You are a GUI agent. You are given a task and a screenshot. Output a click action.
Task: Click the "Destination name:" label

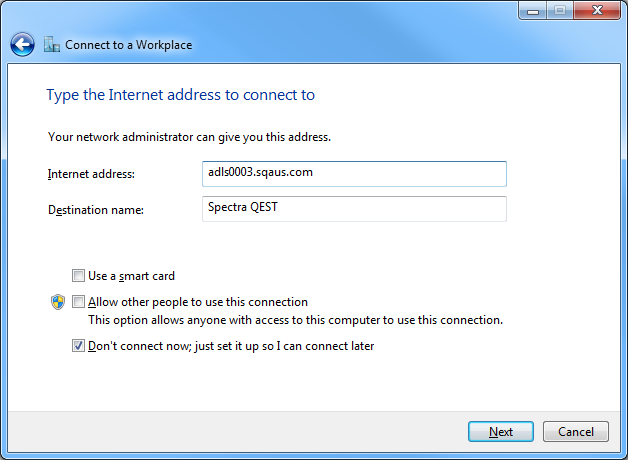point(96,210)
